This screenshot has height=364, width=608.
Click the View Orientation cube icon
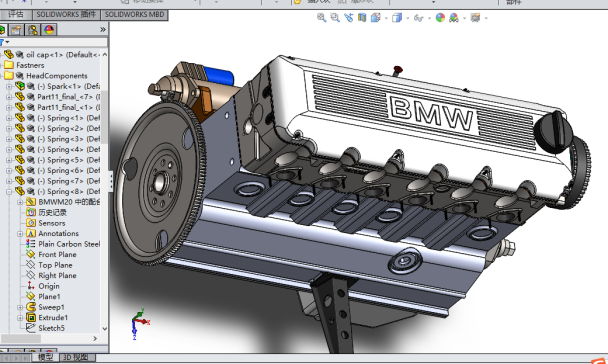click(375, 17)
